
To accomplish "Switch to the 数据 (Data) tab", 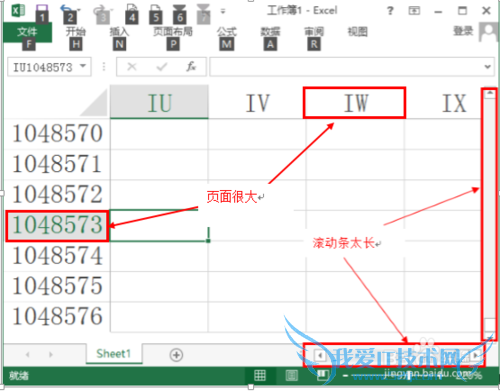I will [270, 32].
